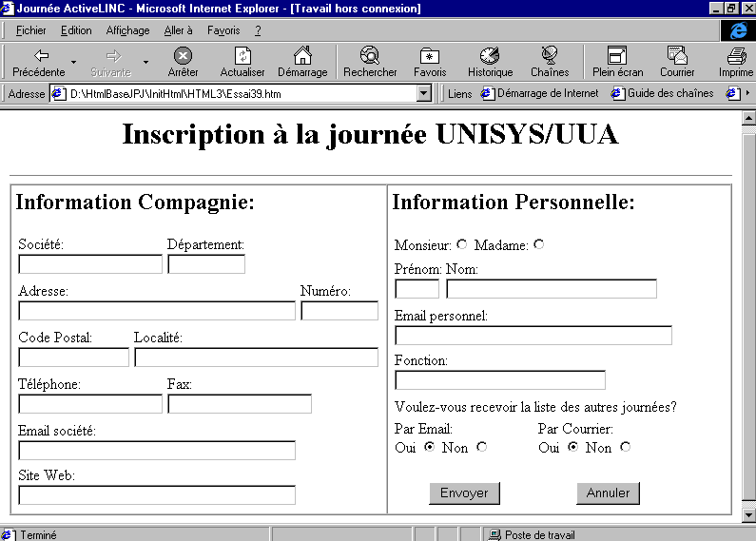The height and width of the screenshot is (541, 756).
Task: Click the Suivante forward arrow
Action: pyautogui.click(x=112, y=62)
